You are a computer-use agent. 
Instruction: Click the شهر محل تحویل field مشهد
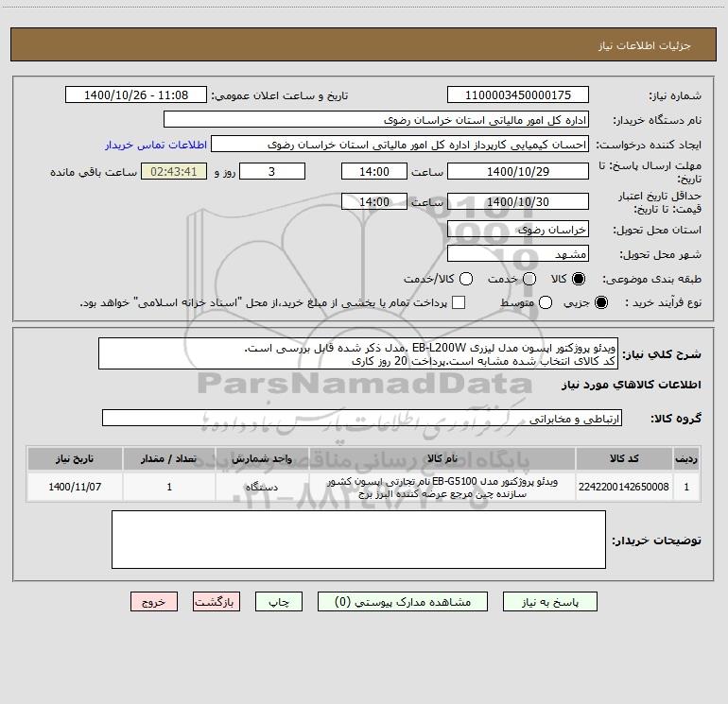pos(518,253)
